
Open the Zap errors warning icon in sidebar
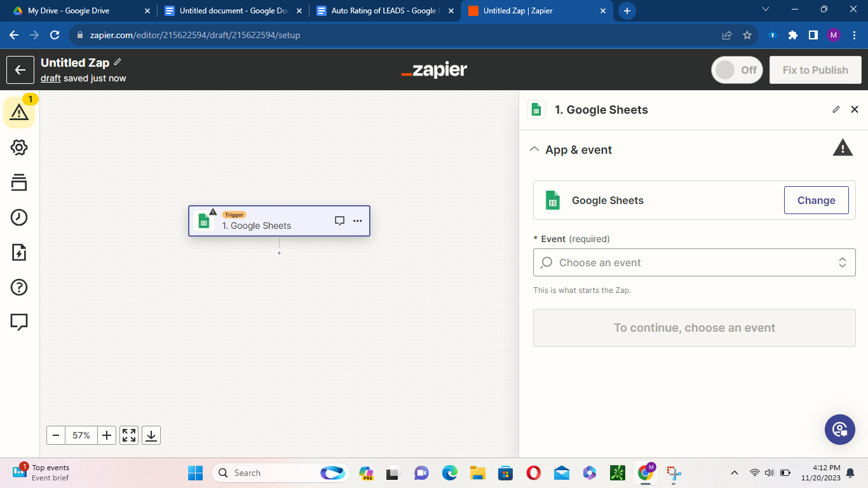tap(19, 112)
